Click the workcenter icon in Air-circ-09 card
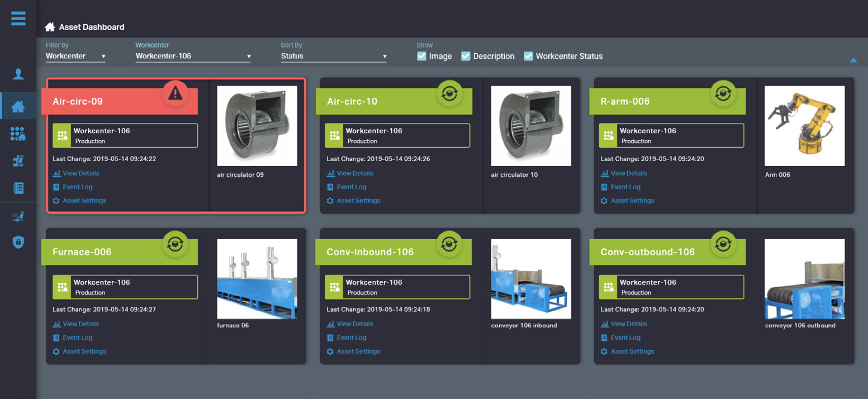 tap(62, 135)
